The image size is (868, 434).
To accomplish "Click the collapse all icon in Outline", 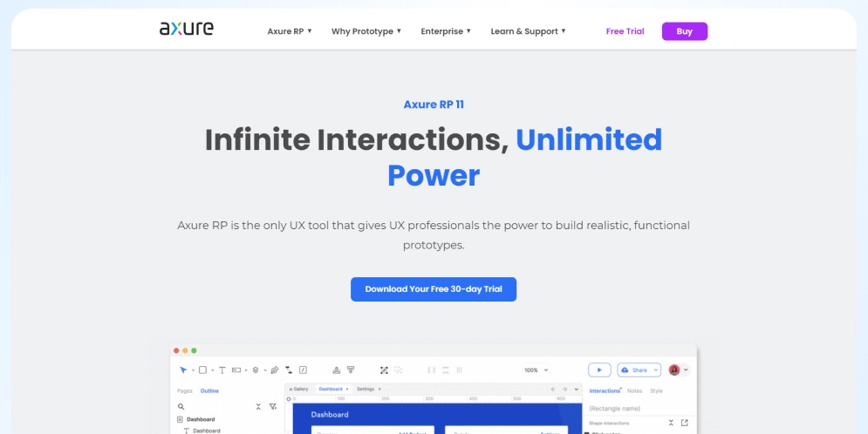I will pyautogui.click(x=258, y=406).
